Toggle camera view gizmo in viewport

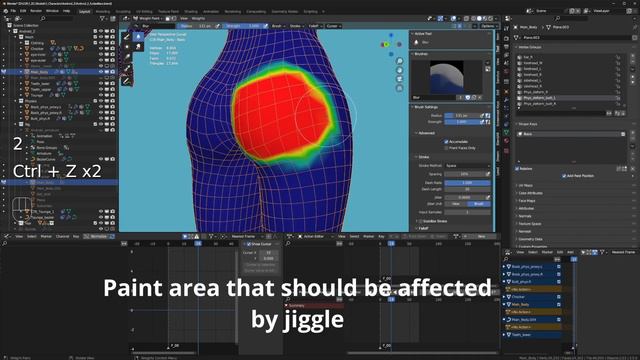point(400,79)
